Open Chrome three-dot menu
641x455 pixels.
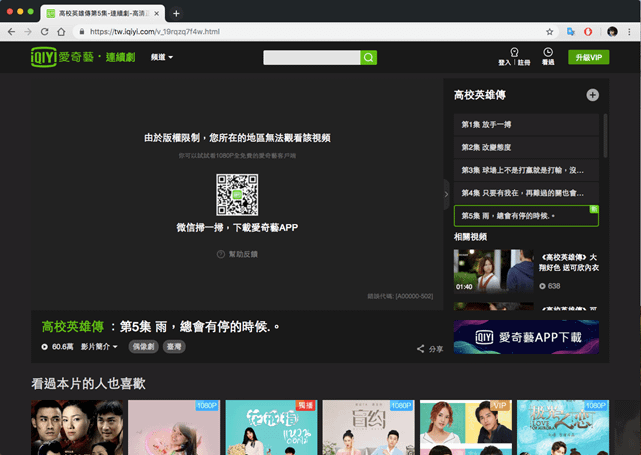(629, 32)
